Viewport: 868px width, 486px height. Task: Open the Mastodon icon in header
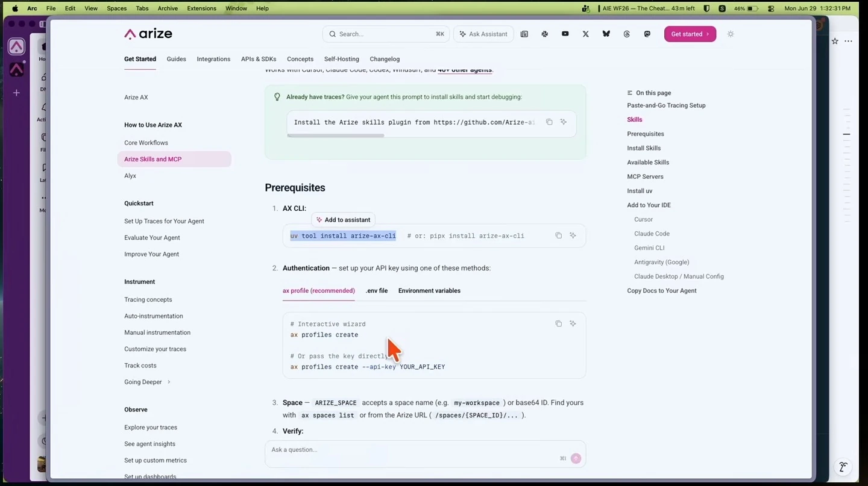tap(647, 34)
